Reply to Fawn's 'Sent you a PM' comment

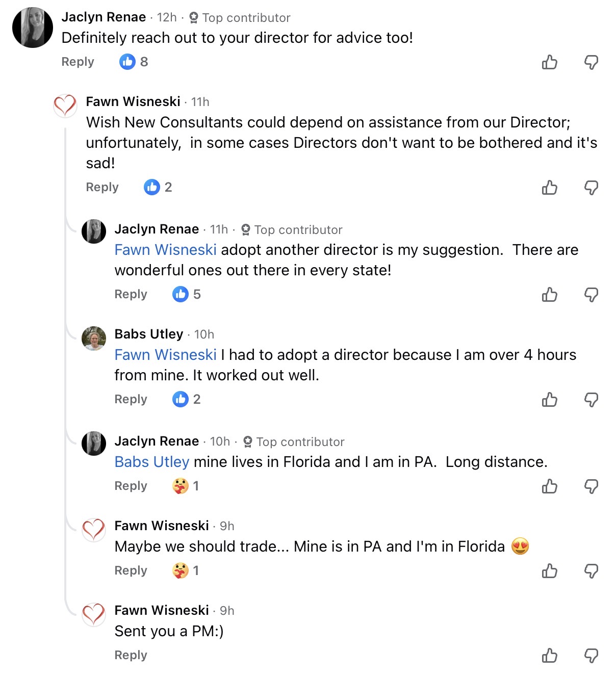coord(131,655)
